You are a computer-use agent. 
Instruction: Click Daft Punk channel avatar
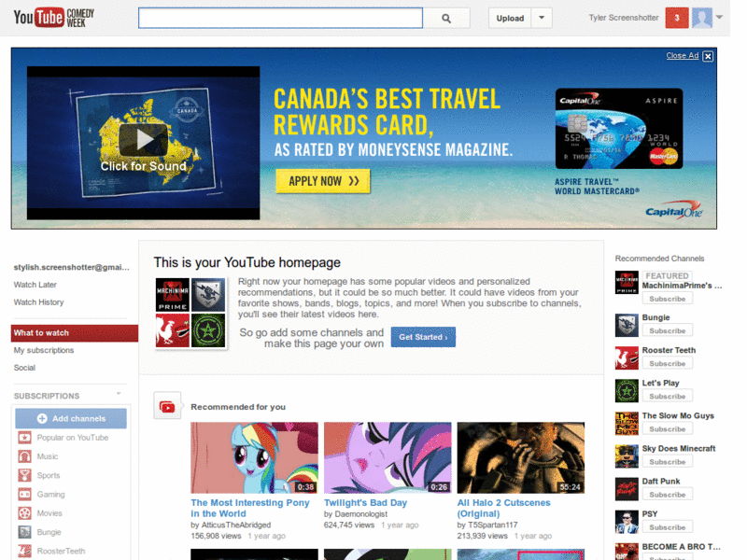(x=627, y=489)
